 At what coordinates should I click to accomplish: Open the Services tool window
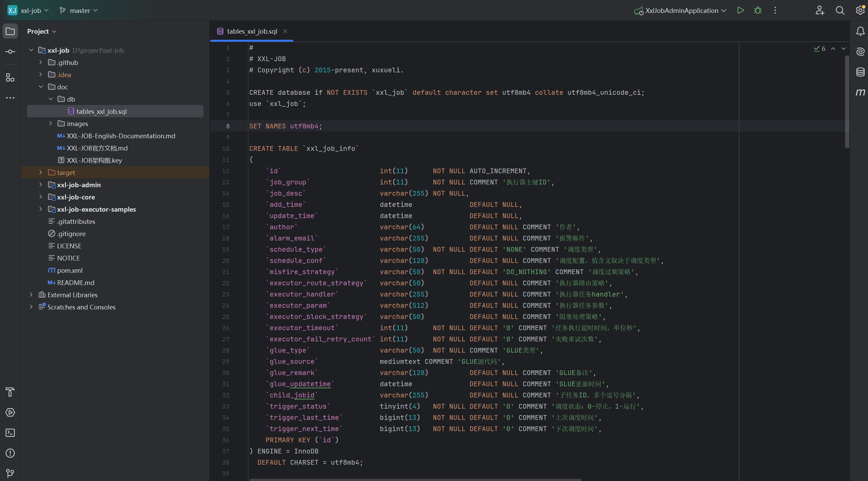tap(10, 412)
